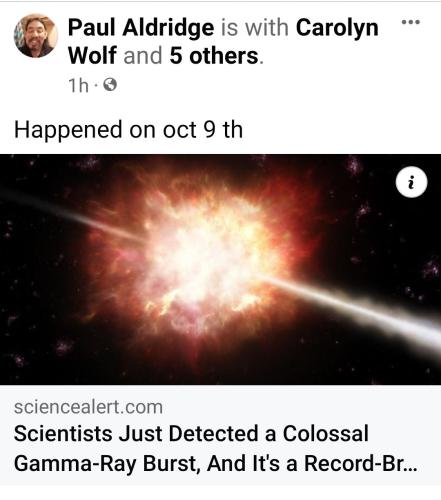Click the globe public audience icon
This screenshot has height=500, width=441.
pos(110,85)
